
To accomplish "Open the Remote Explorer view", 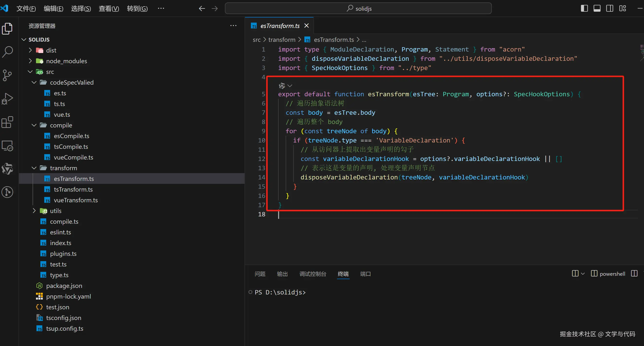I will tap(8, 145).
